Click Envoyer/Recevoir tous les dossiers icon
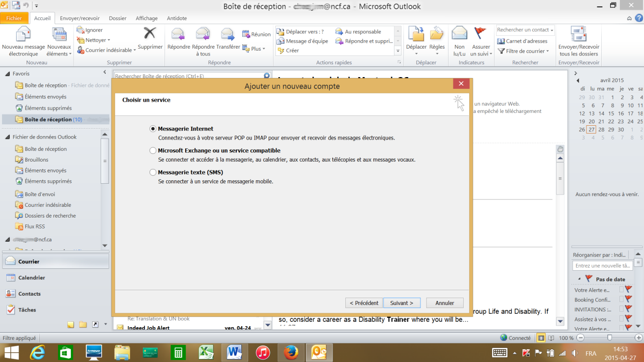 click(579, 35)
